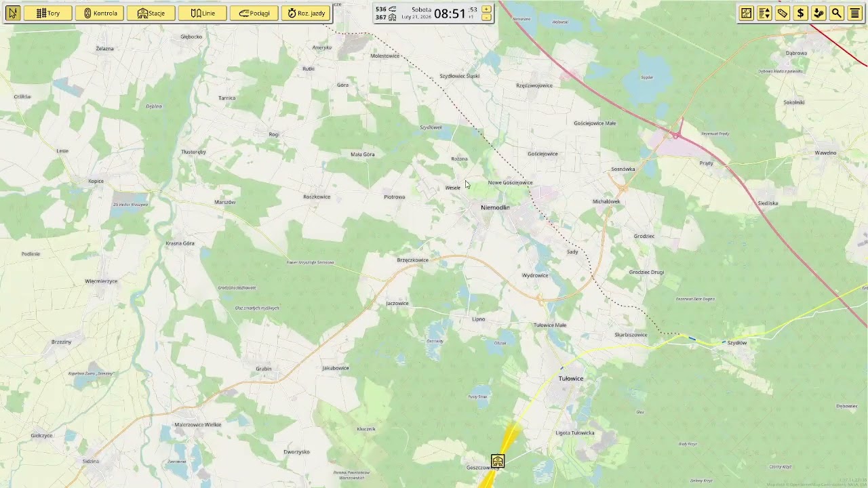This screenshot has width=868, height=488.
Task: Open the map overview icon
Action: tap(747, 13)
